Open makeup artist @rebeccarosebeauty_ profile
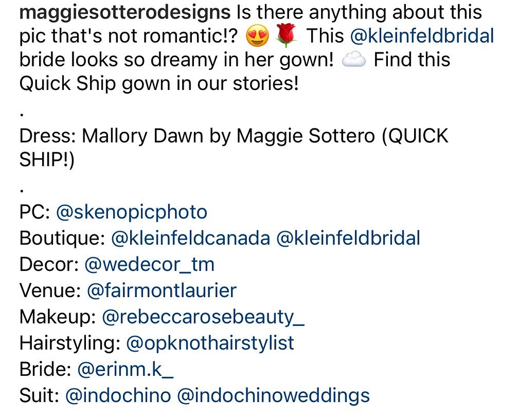Screen dimensions: 518x420 203,317
